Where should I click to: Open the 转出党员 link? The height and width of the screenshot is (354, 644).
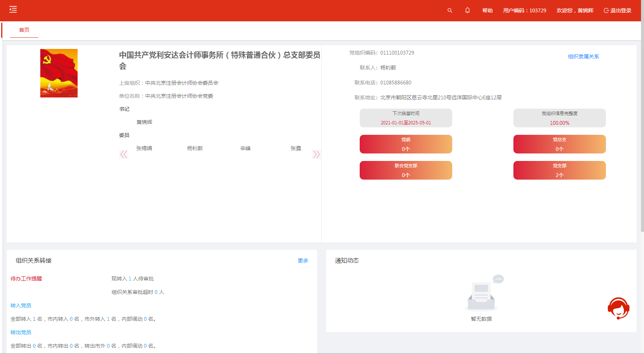tap(21, 332)
